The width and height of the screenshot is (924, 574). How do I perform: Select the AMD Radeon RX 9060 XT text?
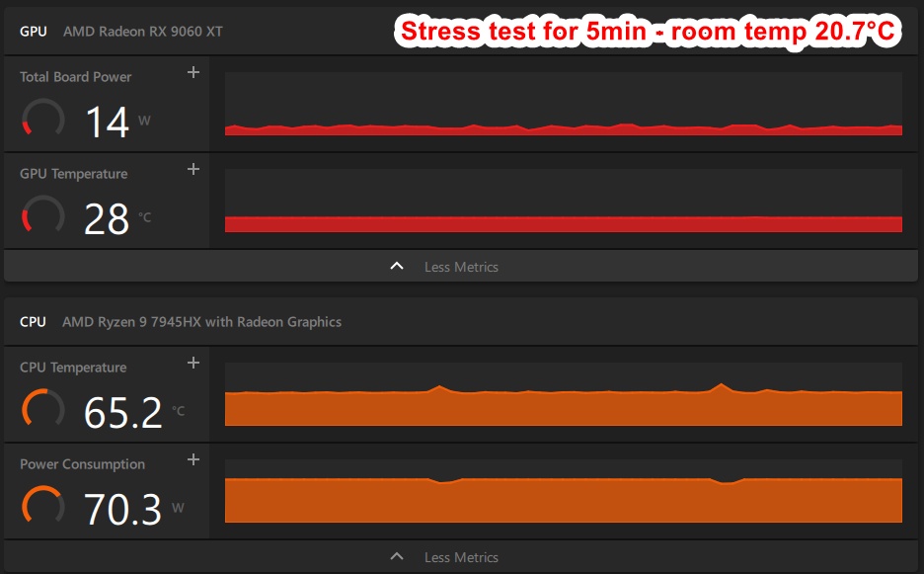coord(143,32)
